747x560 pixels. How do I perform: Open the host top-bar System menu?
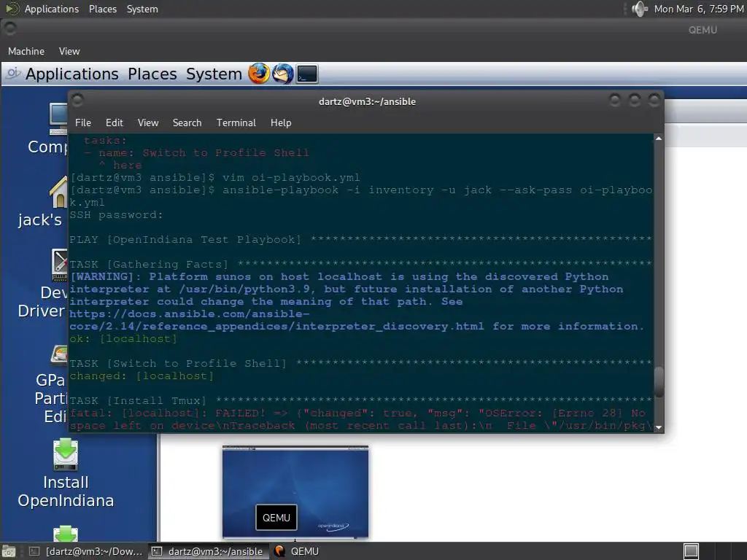[x=142, y=9]
